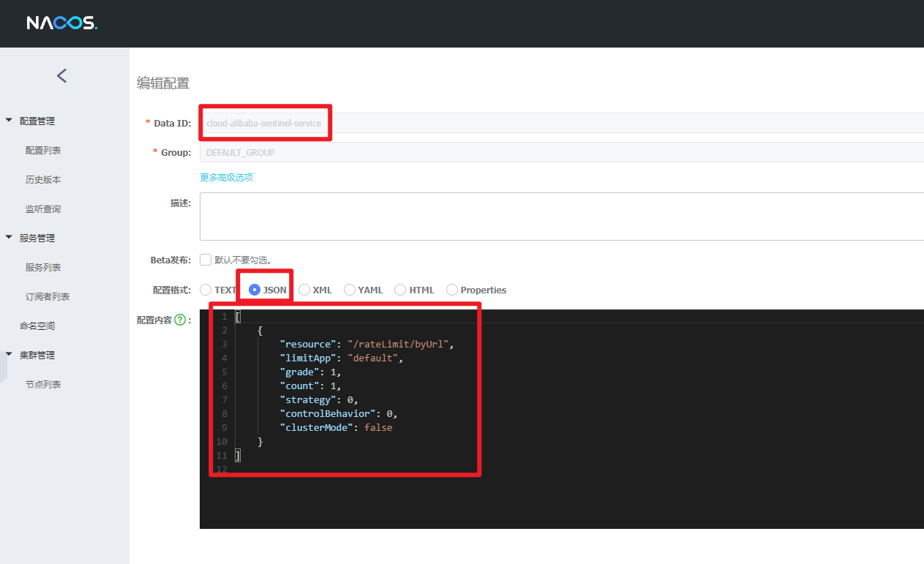The width and height of the screenshot is (924, 564).
Task: Click line number 12 in the editor
Action: coord(222,469)
